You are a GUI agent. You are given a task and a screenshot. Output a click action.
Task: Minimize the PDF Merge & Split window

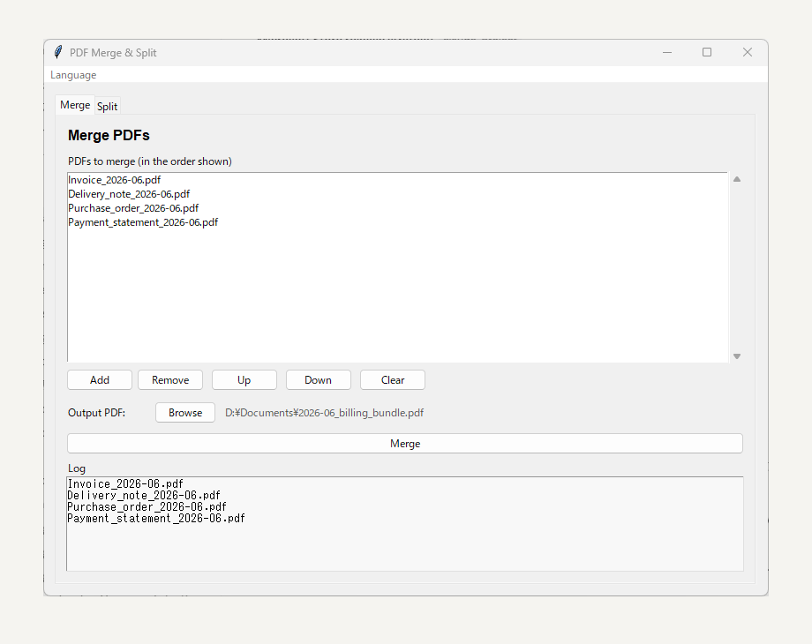(667, 52)
